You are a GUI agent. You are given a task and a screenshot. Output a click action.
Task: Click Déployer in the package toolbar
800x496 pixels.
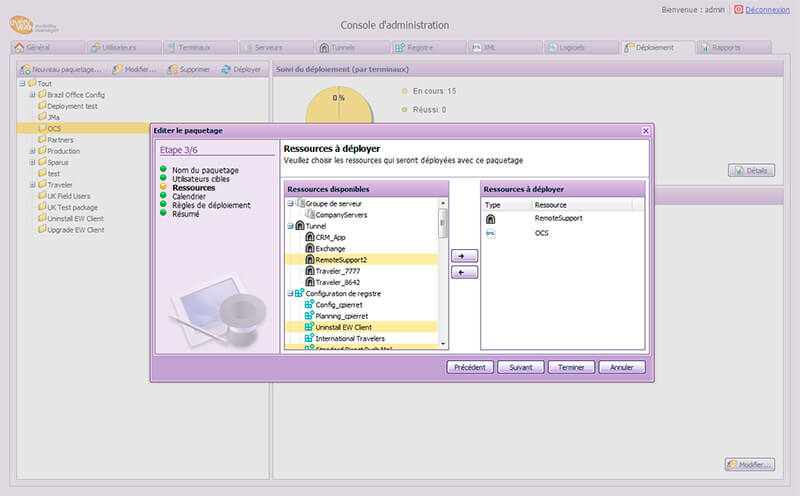point(241,69)
